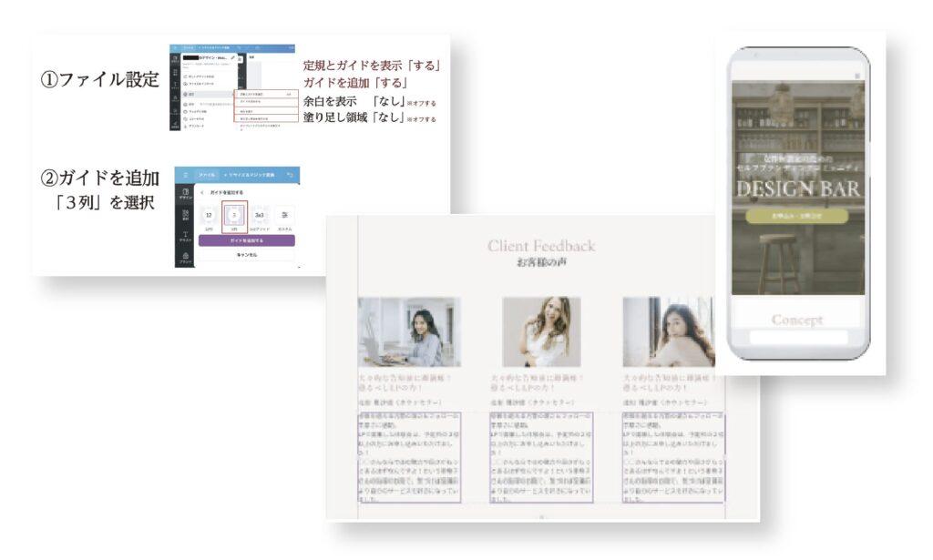
Task: Click the キャンセル button
Action: point(246,255)
